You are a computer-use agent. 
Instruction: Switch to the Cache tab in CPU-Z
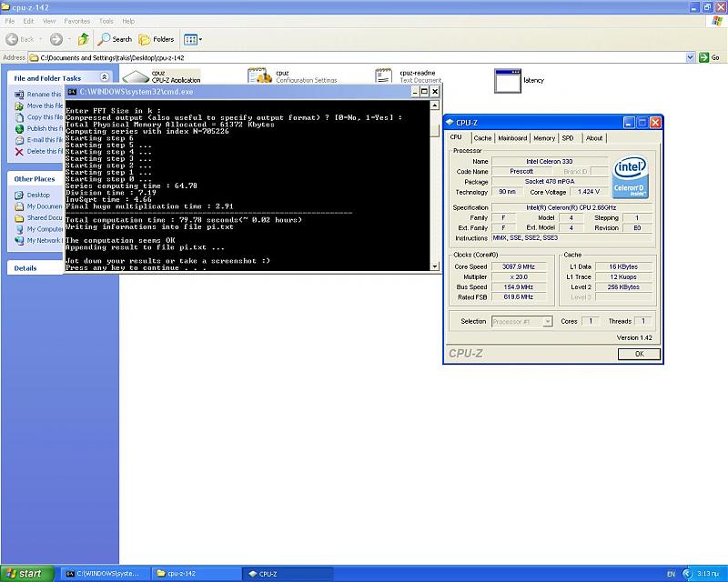click(483, 138)
